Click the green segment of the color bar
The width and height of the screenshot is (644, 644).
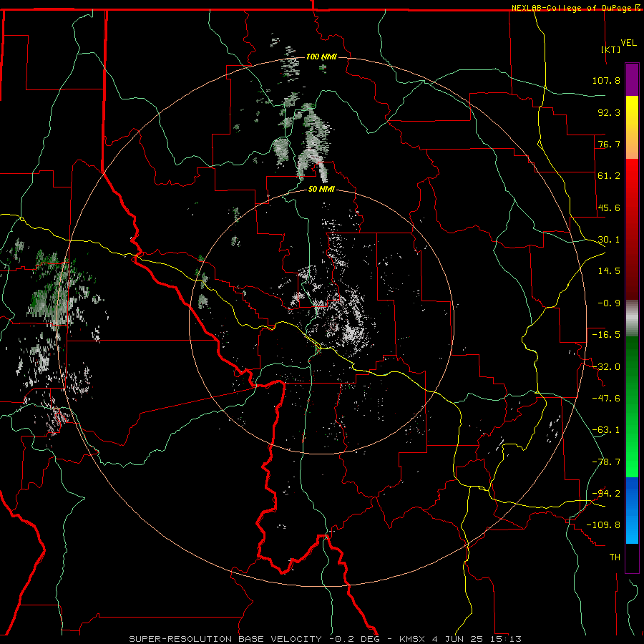tap(632, 406)
